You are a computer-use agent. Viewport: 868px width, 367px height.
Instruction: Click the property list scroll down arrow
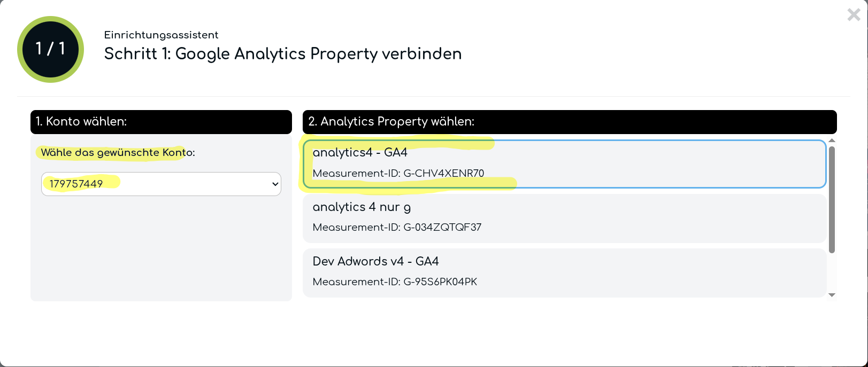point(832,295)
